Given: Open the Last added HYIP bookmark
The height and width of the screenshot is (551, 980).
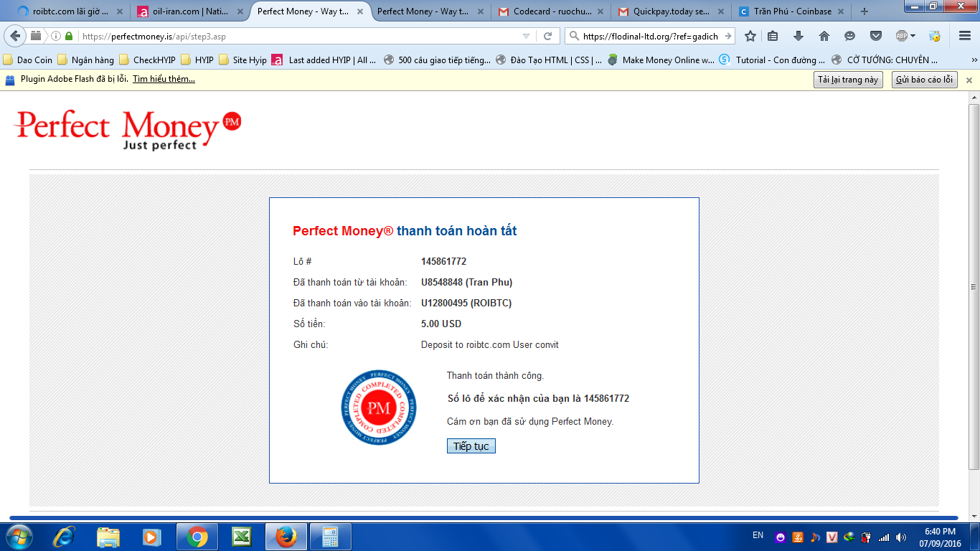Looking at the screenshot, I should [324, 60].
